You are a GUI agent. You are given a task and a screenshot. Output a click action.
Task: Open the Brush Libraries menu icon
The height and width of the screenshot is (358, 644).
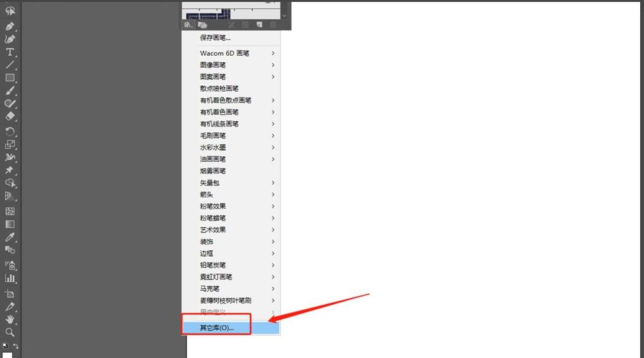[x=188, y=25]
